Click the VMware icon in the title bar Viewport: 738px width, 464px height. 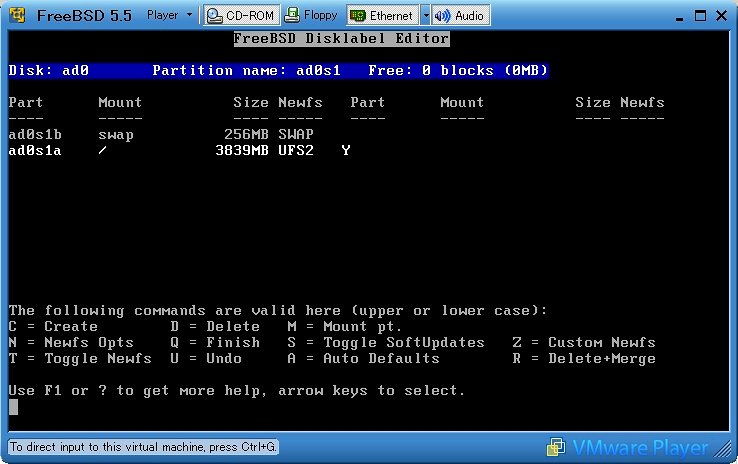coord(16,15)
